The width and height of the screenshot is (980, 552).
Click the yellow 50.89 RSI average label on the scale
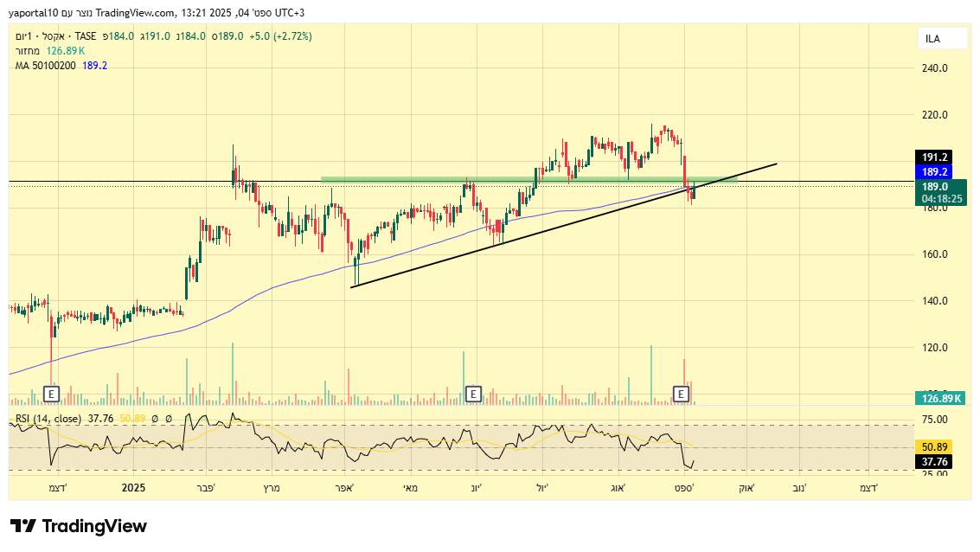[934, 447]
